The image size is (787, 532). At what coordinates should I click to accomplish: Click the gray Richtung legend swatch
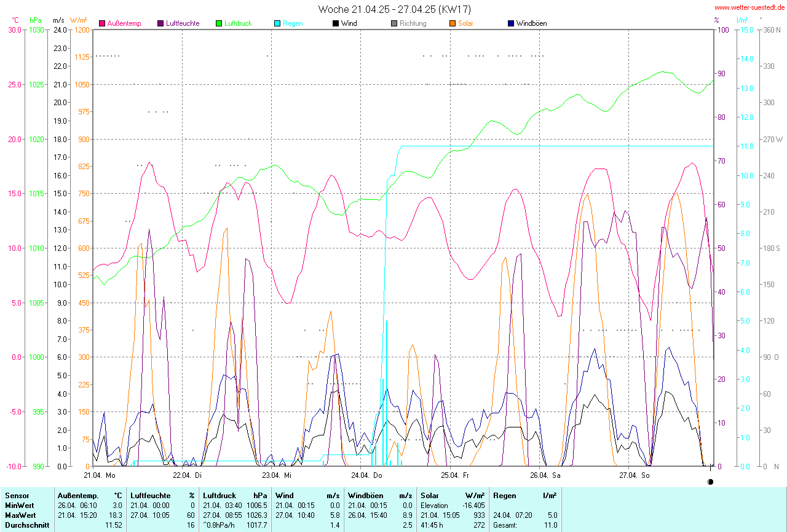pyautogui.click(x=394, y=23)
